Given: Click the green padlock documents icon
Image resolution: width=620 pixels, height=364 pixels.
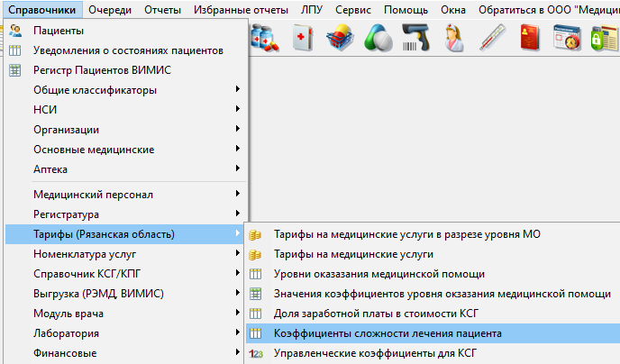Looking at the screenshot, I should pyautogui.click(x=605, y=39).
